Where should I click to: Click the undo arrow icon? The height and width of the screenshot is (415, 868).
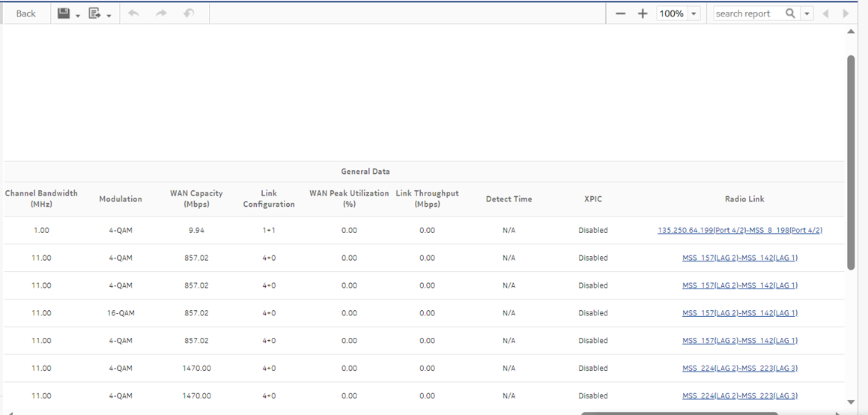point(133,13)
